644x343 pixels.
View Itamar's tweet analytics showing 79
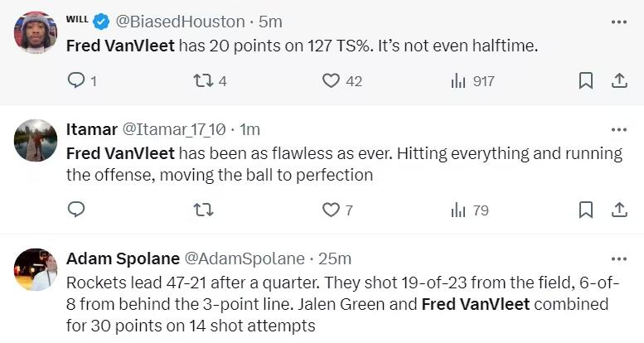(458, 210)
